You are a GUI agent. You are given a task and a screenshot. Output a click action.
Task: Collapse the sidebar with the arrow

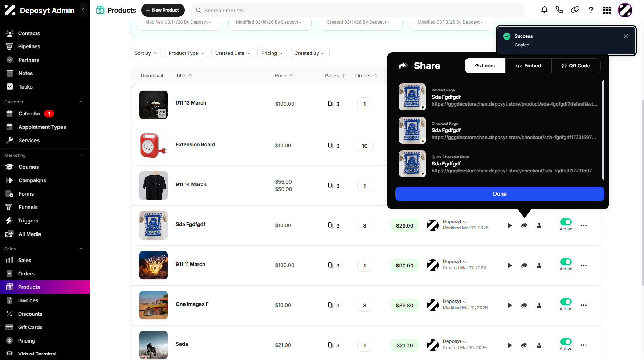click(x=83, y=10)
